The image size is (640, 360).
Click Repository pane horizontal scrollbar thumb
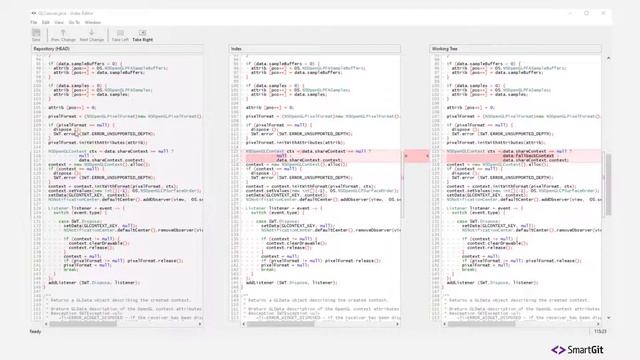(83, 324)
